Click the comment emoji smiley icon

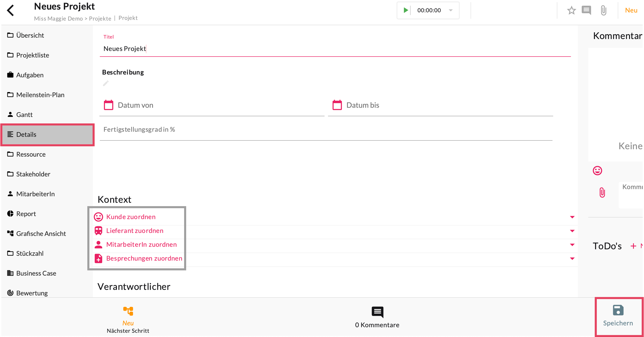point(597,171)
